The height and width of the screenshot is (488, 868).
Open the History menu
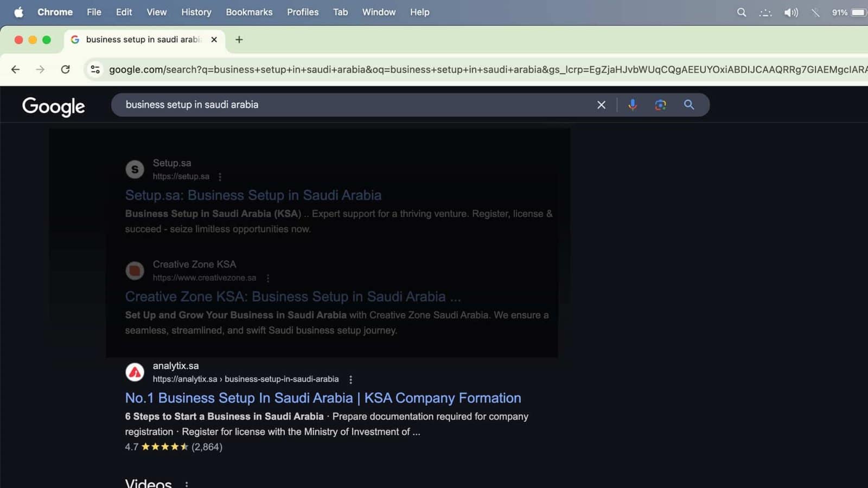coord(196,12)
